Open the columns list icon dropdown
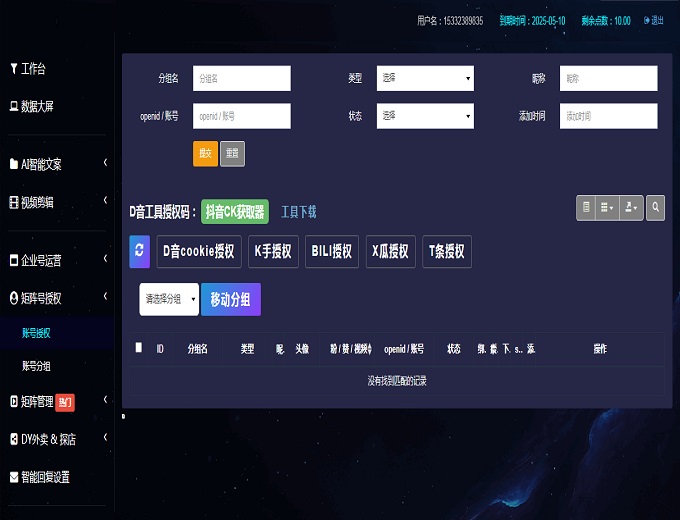Viewport: 680px width, 520px height. point(606,207)
